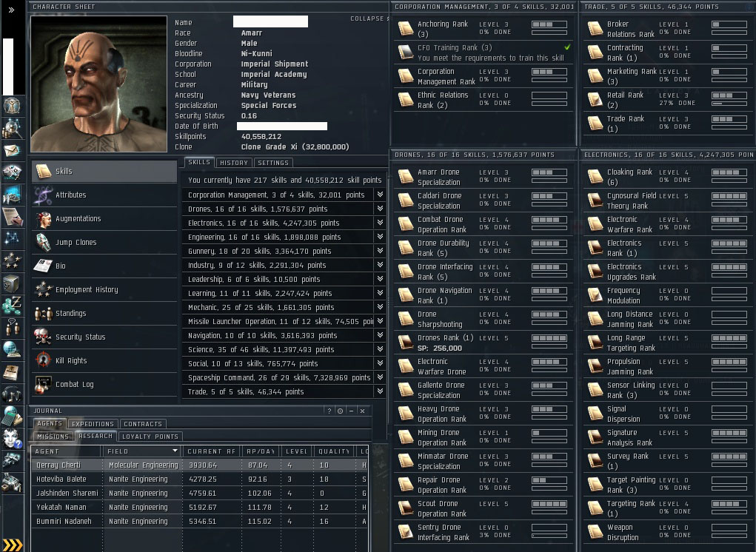Select agent row Bummiri Nadaneh
Screen dimensions: 756x552
(200, 521)
